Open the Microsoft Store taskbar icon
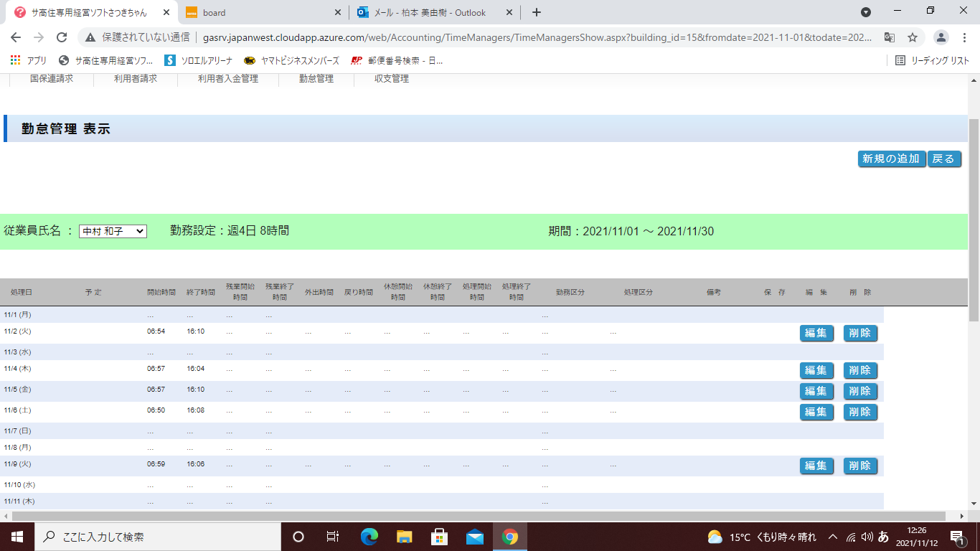Image resolution: width=980 pixels, height=551 pixels. tap(439, 537)
